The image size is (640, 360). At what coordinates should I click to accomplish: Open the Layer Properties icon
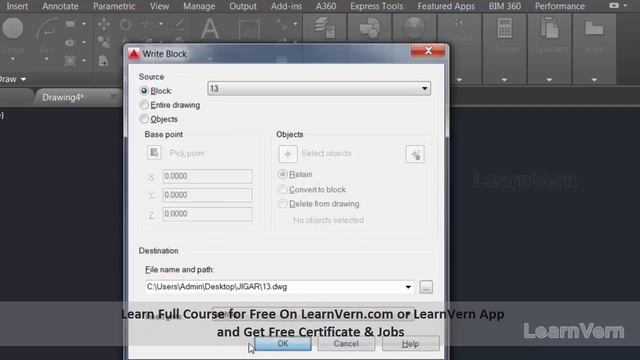(325, 28)
